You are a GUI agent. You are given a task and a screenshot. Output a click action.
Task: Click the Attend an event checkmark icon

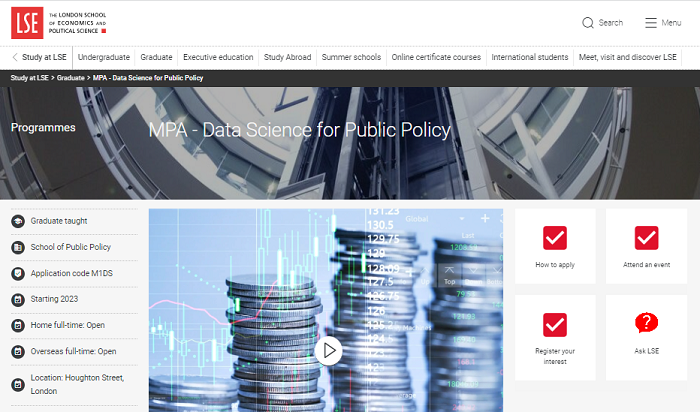(x=646, y=238)
